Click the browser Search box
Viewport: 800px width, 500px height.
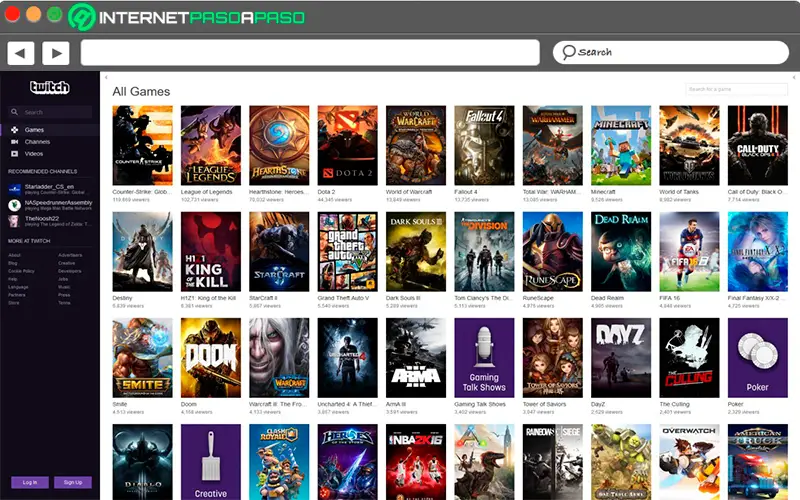671,52
